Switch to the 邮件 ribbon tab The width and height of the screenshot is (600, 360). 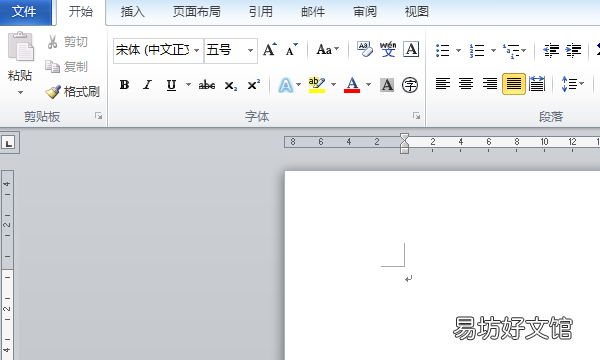[x=313, y=11]
